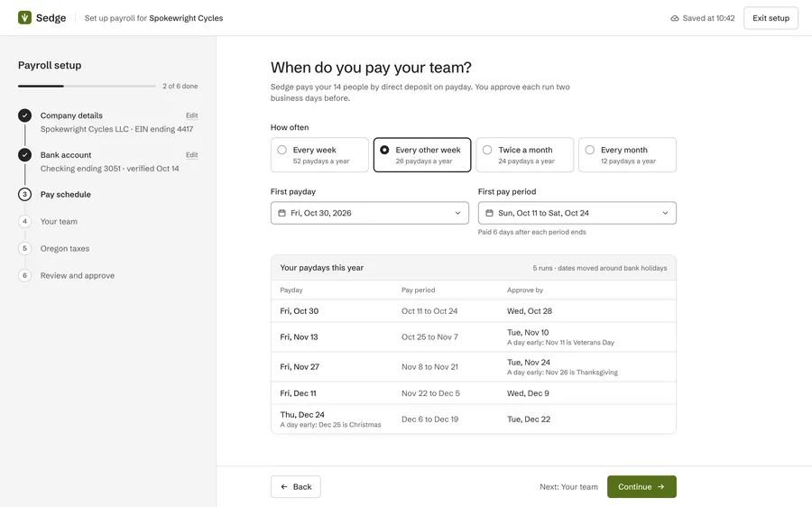Open the Oregon taxes step
The image size is (812, 507).
pyautogui.click(x=65, y=248)
